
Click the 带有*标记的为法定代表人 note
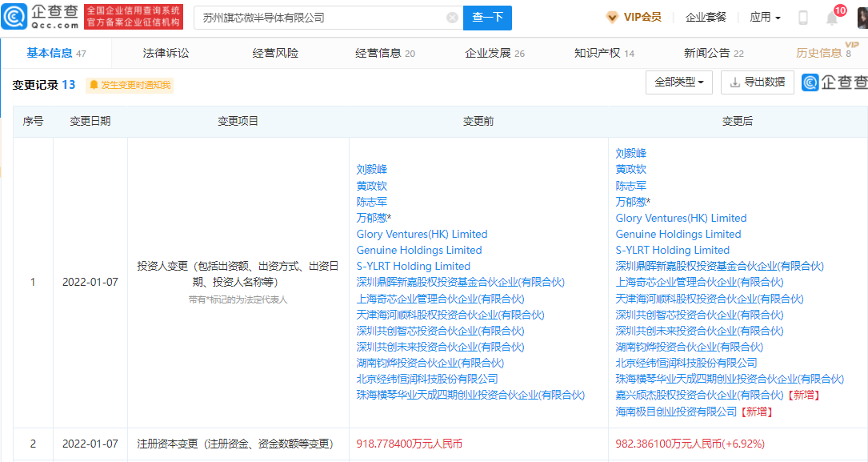tap(238, 299)
